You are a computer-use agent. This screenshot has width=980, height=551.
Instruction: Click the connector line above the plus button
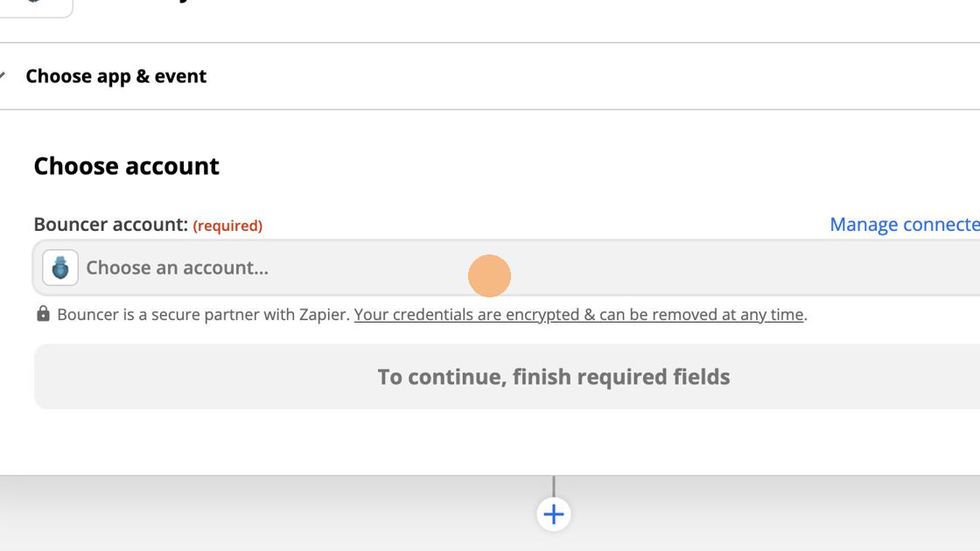[553, 486]
